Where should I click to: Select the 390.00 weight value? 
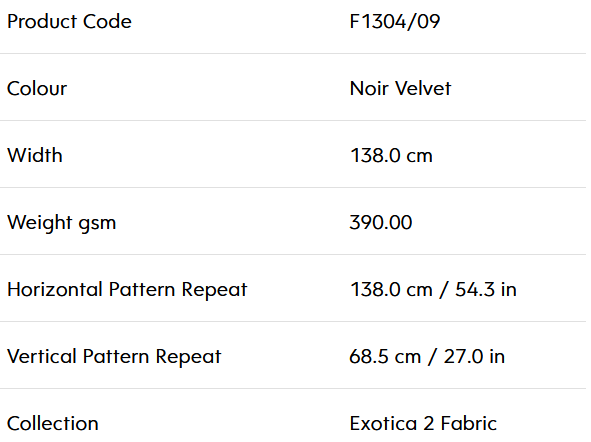click(x=381, y=222)
